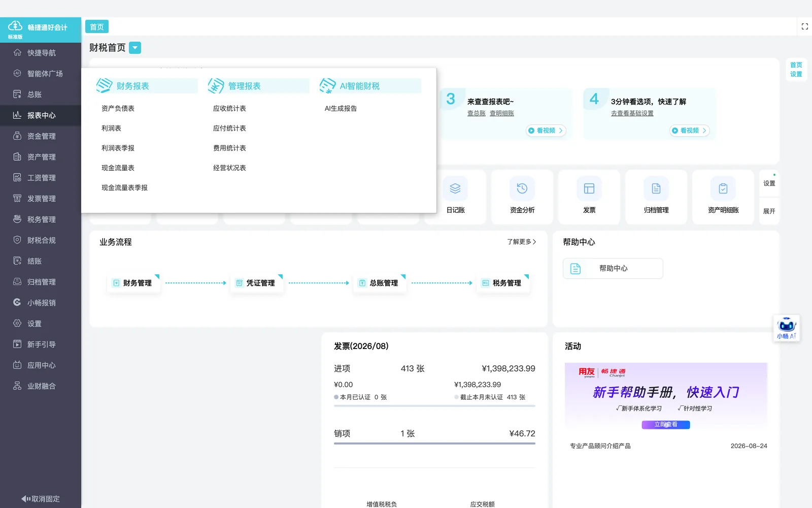812x508 pixels.
Task: Expand the 财税首页 dropdown arrow
Action: click(135, 48)
